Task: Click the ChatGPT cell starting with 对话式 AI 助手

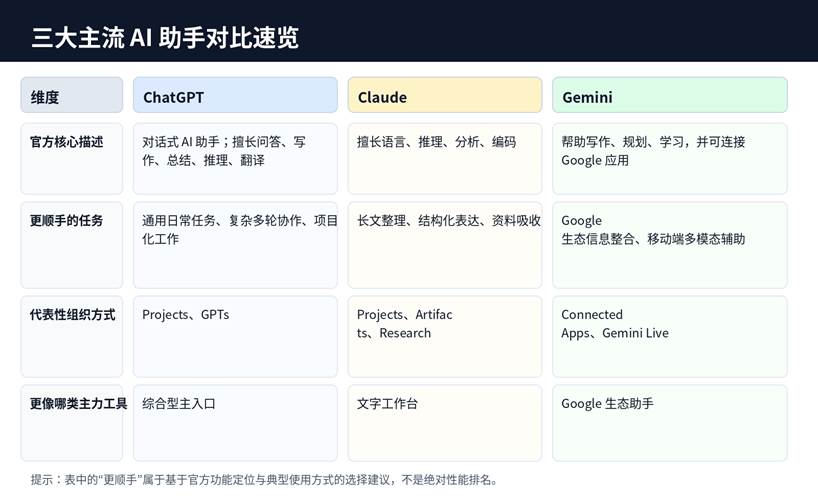Action: click(235, 158)
